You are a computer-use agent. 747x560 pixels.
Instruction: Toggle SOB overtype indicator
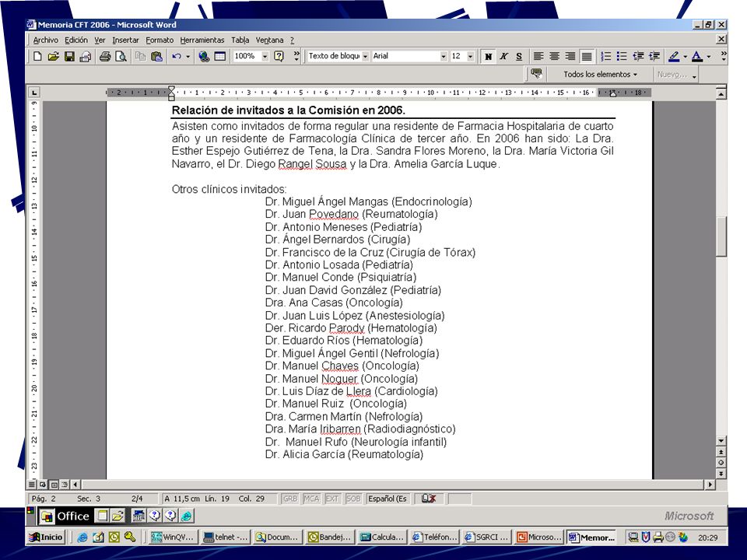pos(353,499)
